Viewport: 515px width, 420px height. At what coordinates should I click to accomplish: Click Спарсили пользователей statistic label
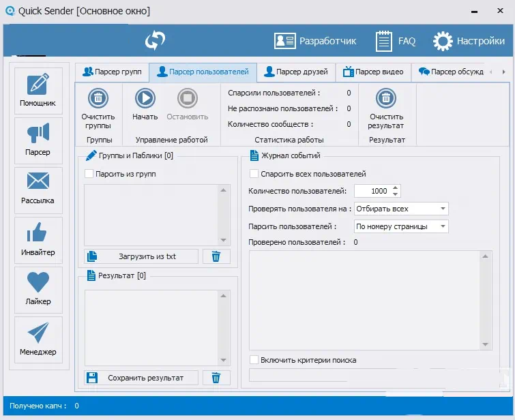pyautogui.click(x=274, y=93)
